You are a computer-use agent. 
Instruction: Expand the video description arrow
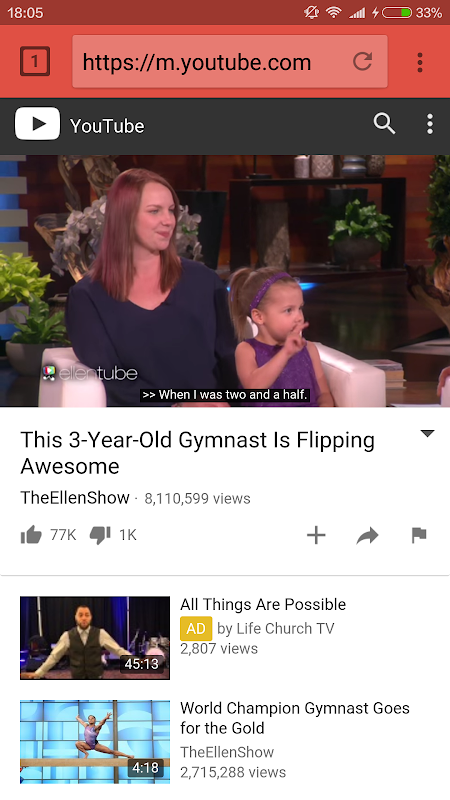[427, 434]
